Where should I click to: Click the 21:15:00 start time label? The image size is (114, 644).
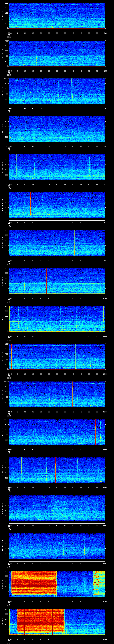[x=9, y=525]
